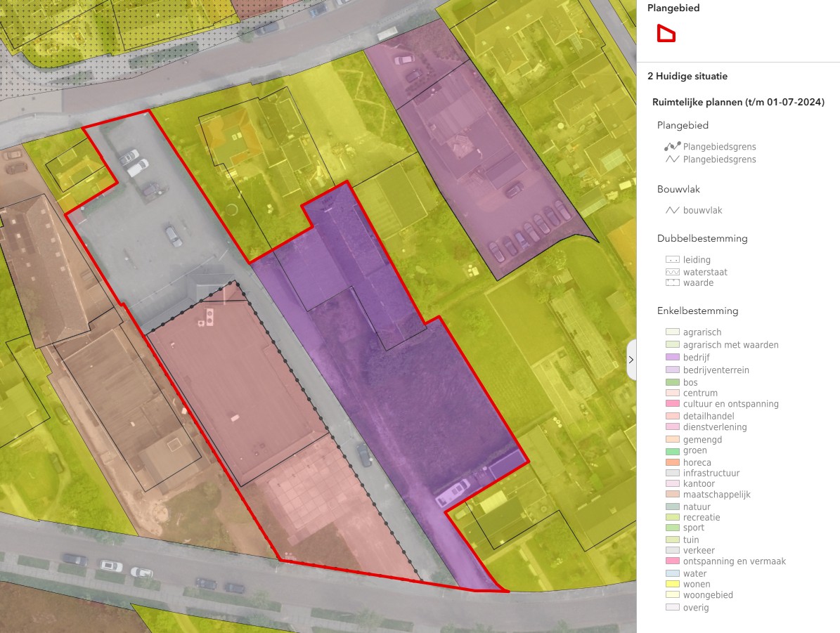The height and width of the screenshot is (633, 840).
Task: Click the cultuur en ontspanning swatch
Action: [x=672, y=404]
